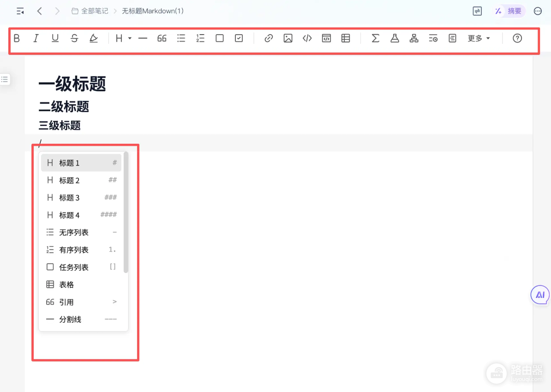Viewport: 551px width, 392px height.
Task: Insert unordered list from toolbar
Action: pos(181,38)
